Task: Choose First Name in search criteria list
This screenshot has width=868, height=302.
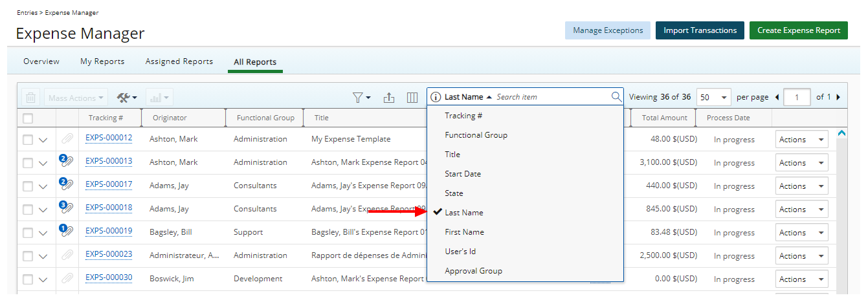Action: (x=464, y=232)
